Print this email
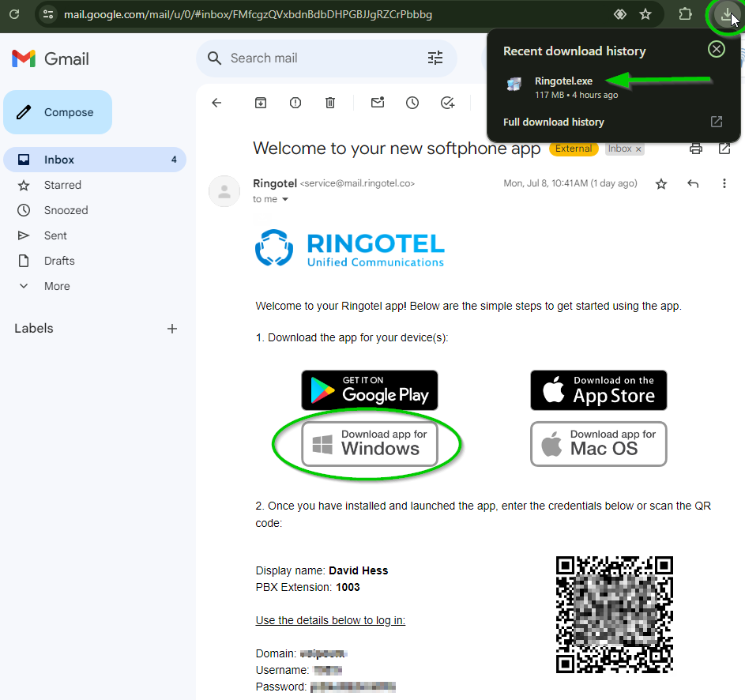Viewport: 745px width, 700px height. 696,149
